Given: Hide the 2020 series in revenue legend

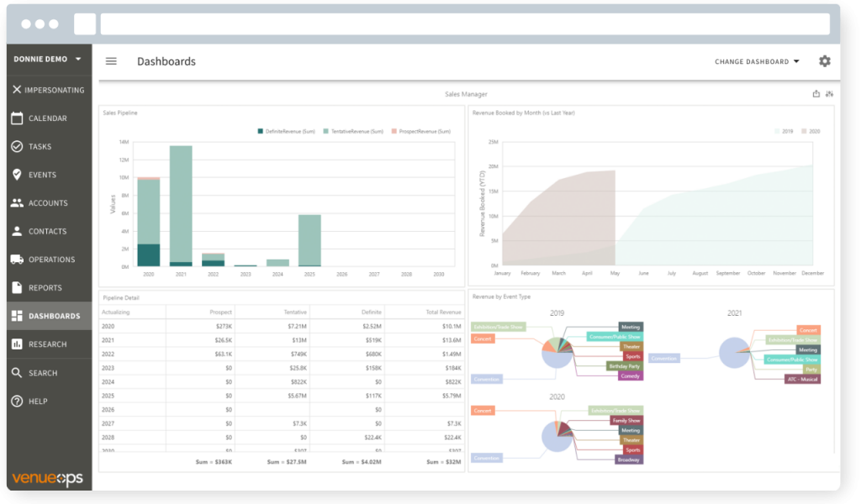Looking at the screenshot, I should pyautogui.click(x=809, y=132).
